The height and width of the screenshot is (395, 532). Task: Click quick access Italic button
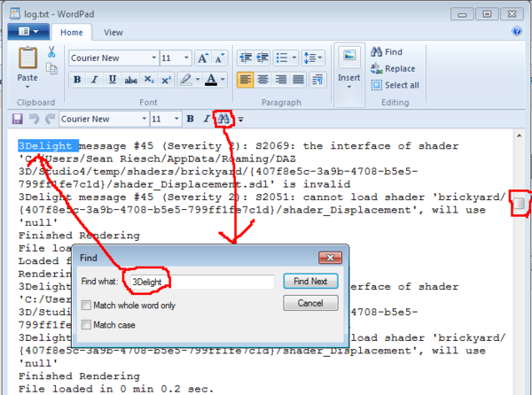click(x=206, y=119)
